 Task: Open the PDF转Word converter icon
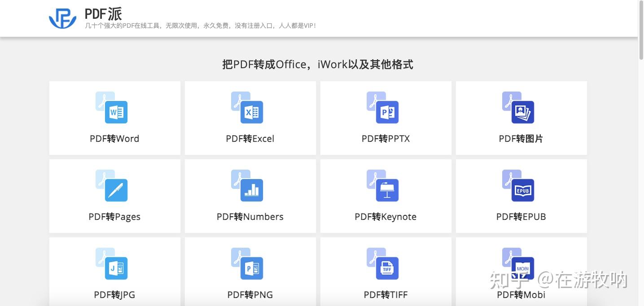(x=111, y=108)
